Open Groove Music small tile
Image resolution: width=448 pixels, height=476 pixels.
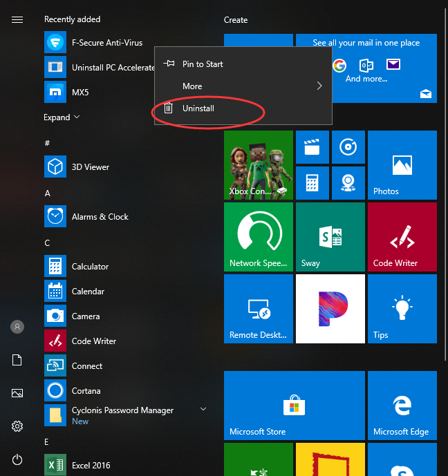(x=348, y=147)
